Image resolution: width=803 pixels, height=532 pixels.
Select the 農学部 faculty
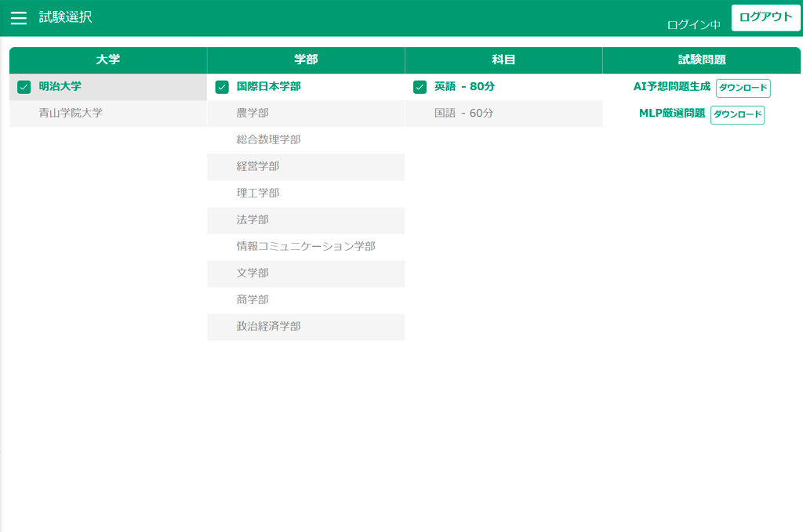coord(253,113)
